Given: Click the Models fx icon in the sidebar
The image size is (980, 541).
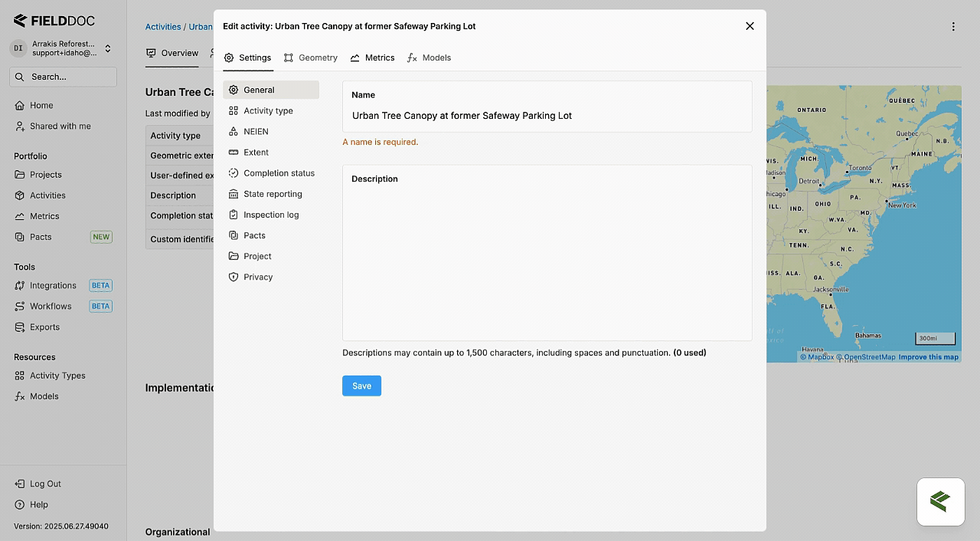Looking at the screenshot, I should [x=20, y=397].
